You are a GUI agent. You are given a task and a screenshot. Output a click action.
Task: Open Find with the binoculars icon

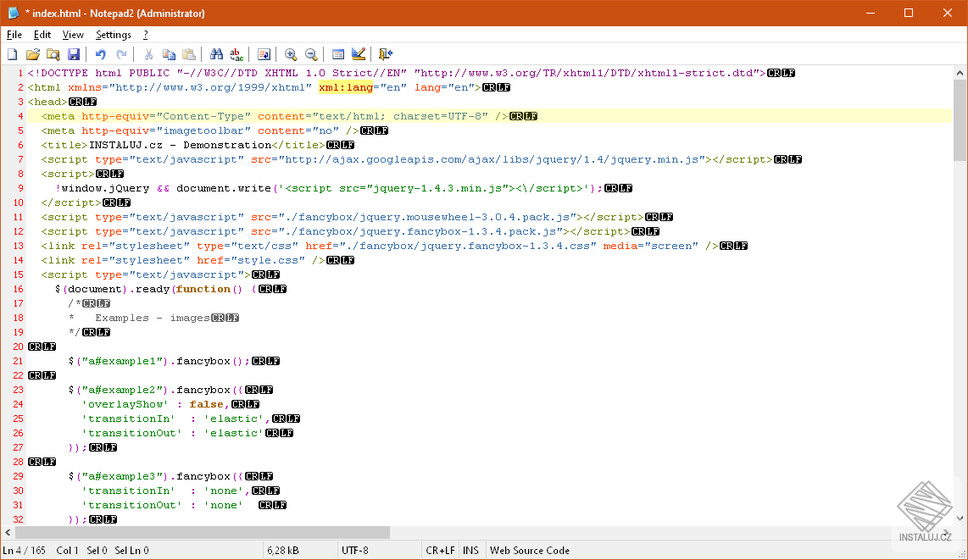point(216,54)
